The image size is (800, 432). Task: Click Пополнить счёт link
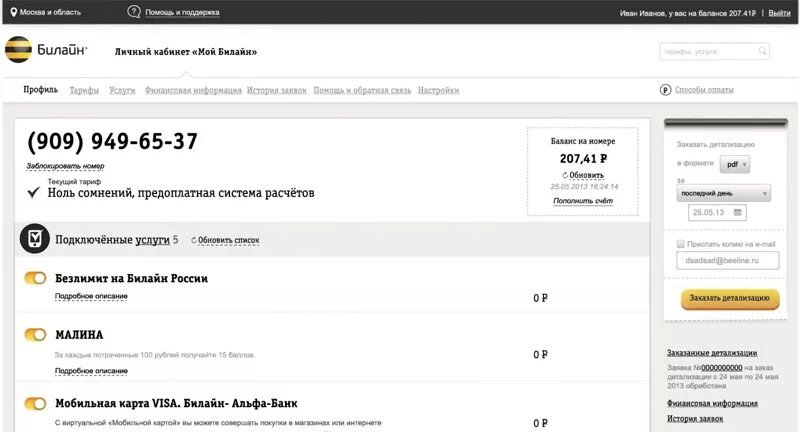[x=583, y=201]
